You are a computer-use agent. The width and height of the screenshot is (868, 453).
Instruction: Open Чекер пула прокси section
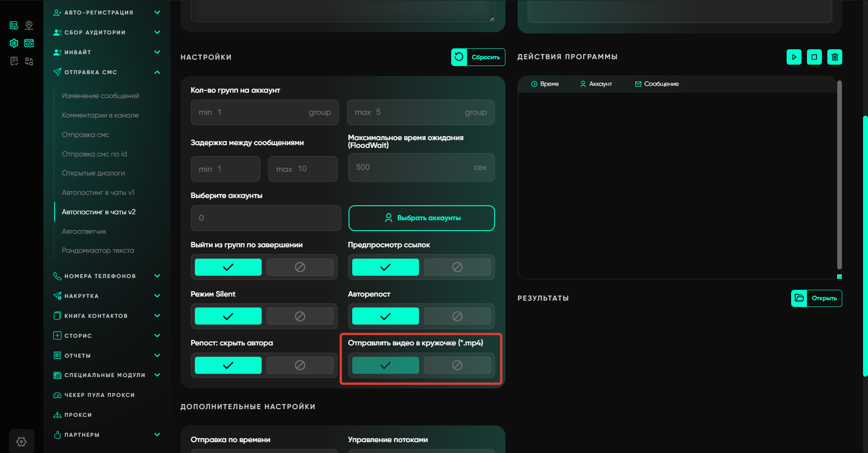[99, 395]
